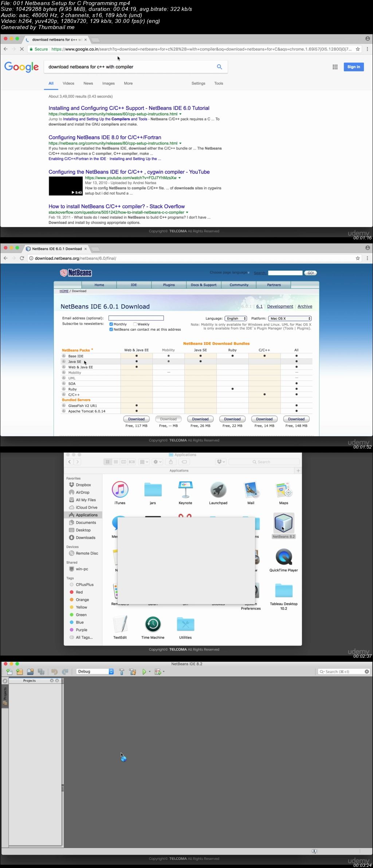Image resolution: width=373 pixels, height=868 pixels.
Task: Open the Stack Overflow NetBeans compiler result
Action: pyautogui.click(x=117, y=206)
